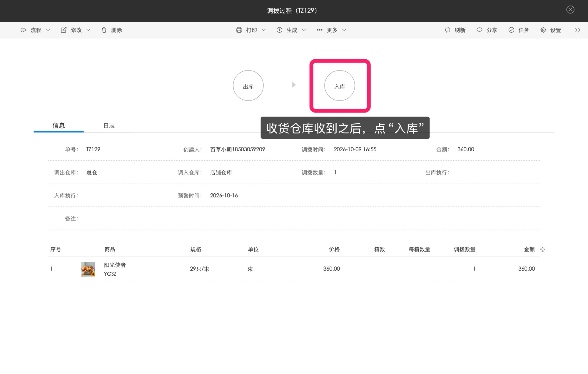Click the 更多 three-dots icon
Screen dimensions: 588x374
(320, 30)
